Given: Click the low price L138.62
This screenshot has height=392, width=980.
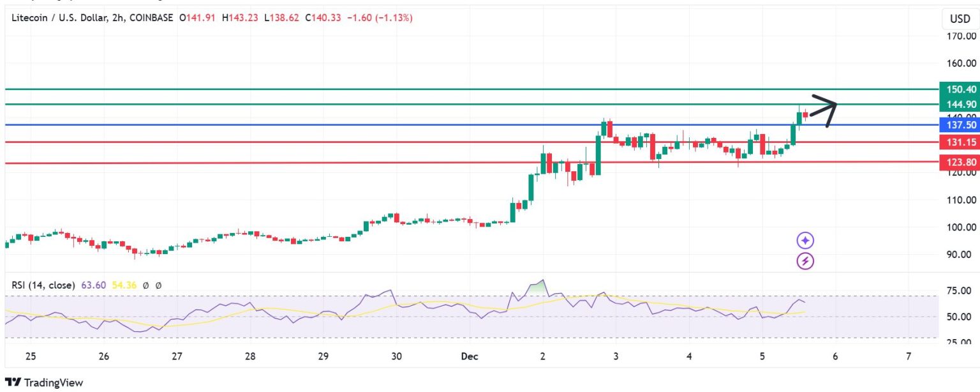Looking at the screenshot, I should coord(281,18).
